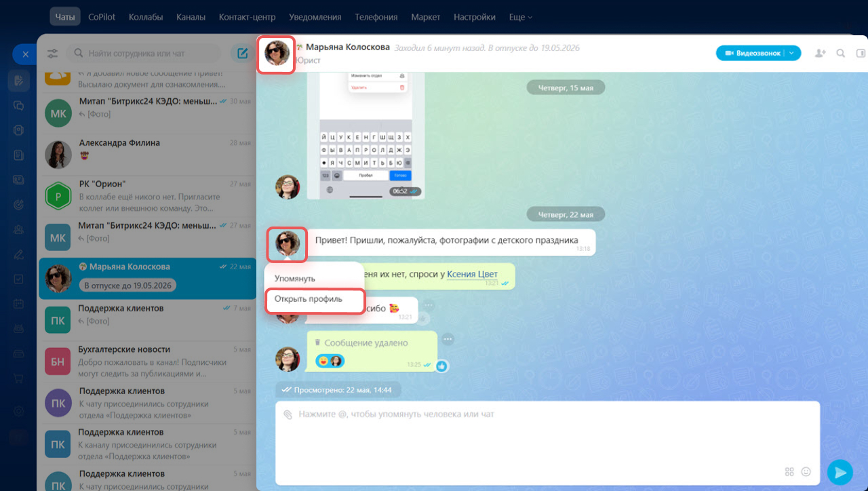This screenshot has height=491, width=868.
Task: Open the contact card icon in the left sidebar
Action: tap(19, 180)
